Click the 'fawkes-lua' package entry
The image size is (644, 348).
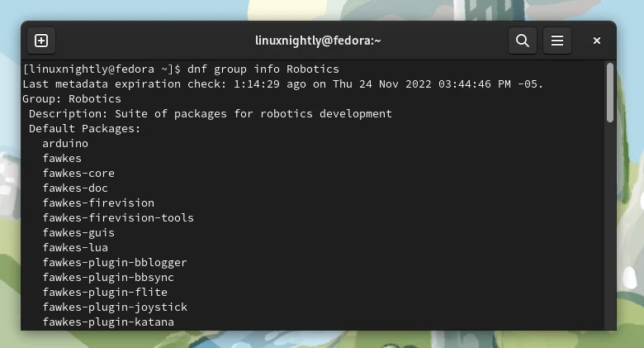tap(75, 248)
